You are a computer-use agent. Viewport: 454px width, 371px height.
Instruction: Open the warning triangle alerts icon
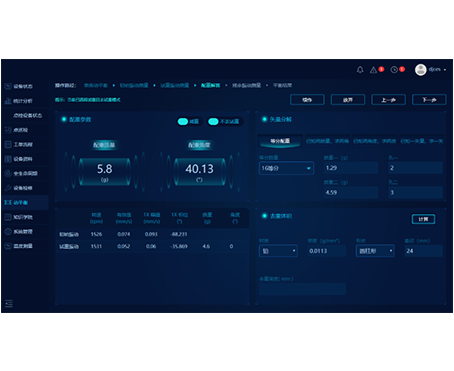pos(373,70)
